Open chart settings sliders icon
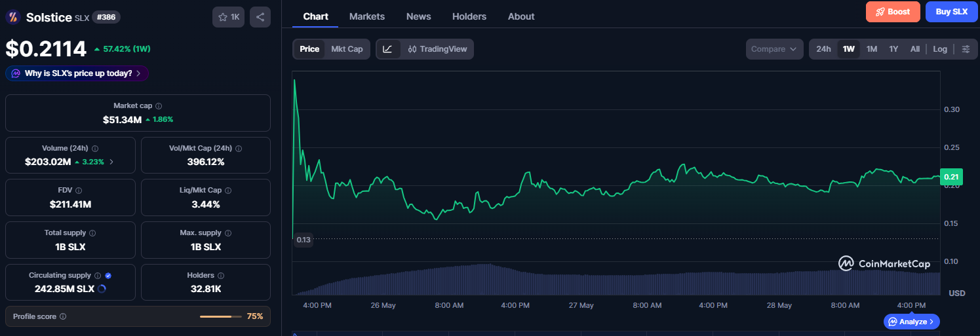The width and height of the screenshot is (980, 336). coord(966,49)
